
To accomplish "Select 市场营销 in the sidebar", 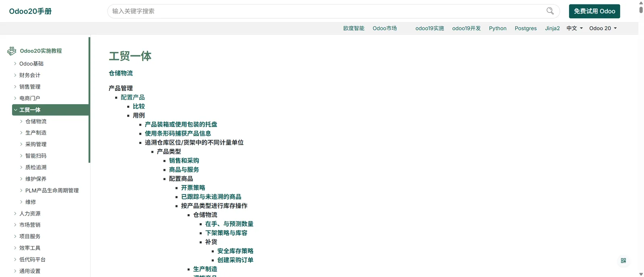I will [x=30, y=225].
